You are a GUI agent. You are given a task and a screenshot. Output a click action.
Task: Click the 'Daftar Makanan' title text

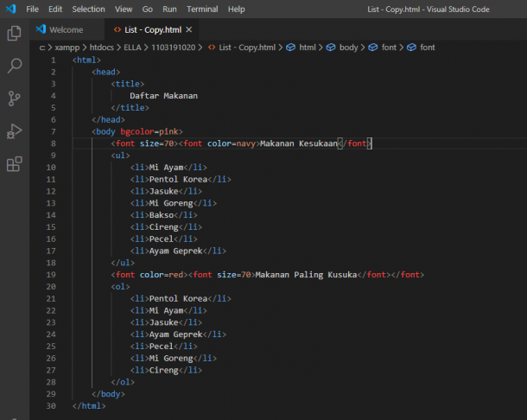pyautogui.click(x=163, y=96)
